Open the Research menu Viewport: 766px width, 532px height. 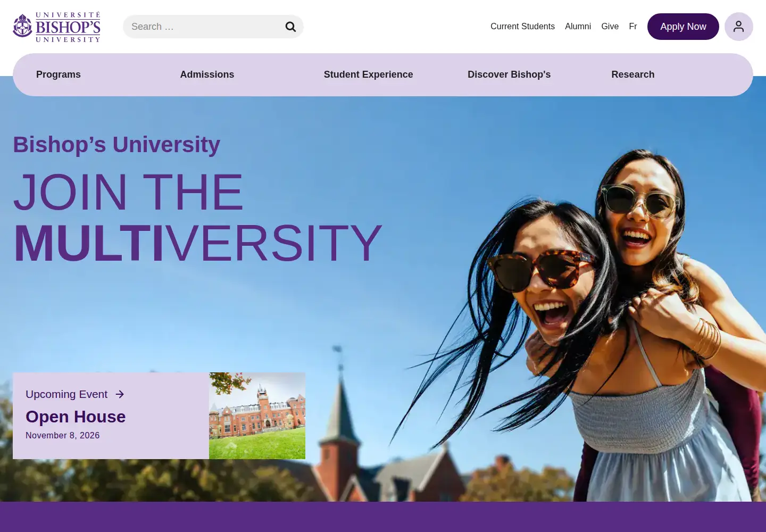[x=633, y=74]
